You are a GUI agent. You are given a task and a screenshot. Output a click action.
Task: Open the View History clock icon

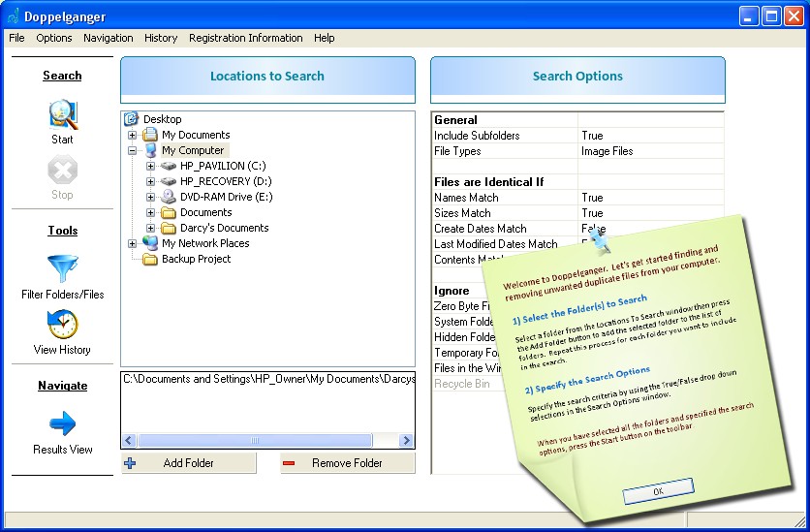pyautogui.click(x=63, y=325)
